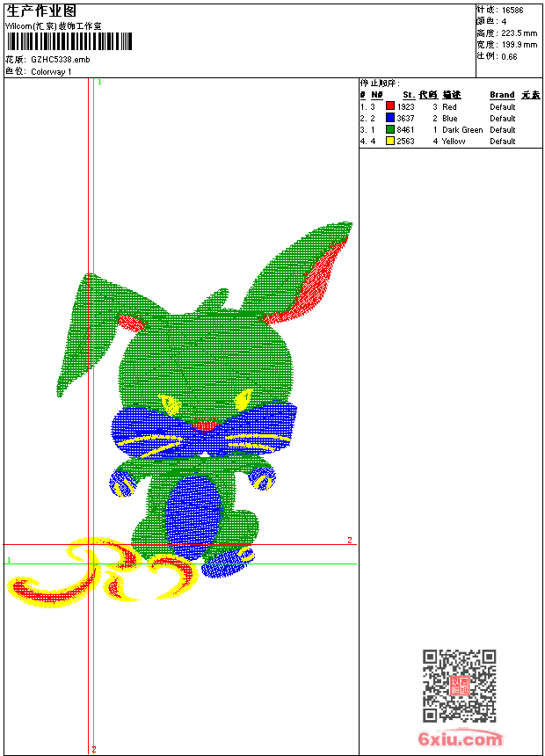Click the yellow color swatch in row 4
Image resolution: width=545 pixels, height=756 pixels.
tap(390, 141)
